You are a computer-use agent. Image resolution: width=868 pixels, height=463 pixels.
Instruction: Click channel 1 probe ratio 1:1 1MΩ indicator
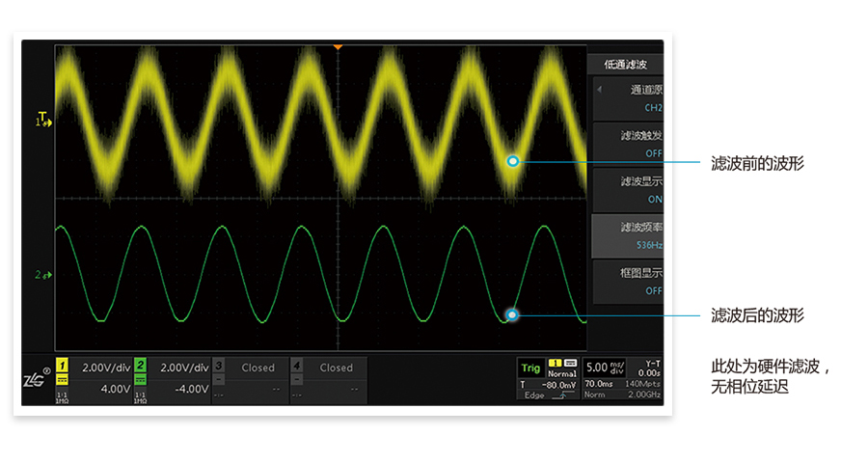62,397
